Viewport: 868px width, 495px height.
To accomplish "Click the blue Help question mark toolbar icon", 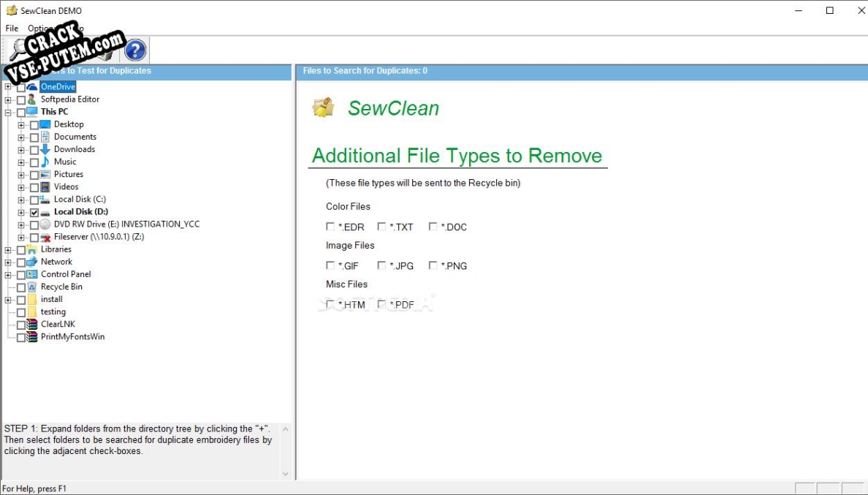I will 135,50.
